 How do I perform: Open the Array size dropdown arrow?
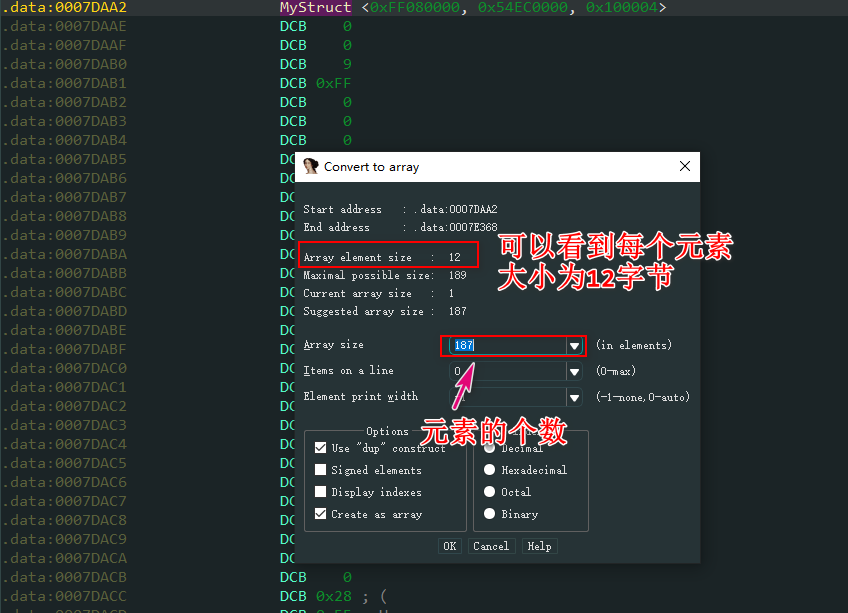(x=575, y=346)
